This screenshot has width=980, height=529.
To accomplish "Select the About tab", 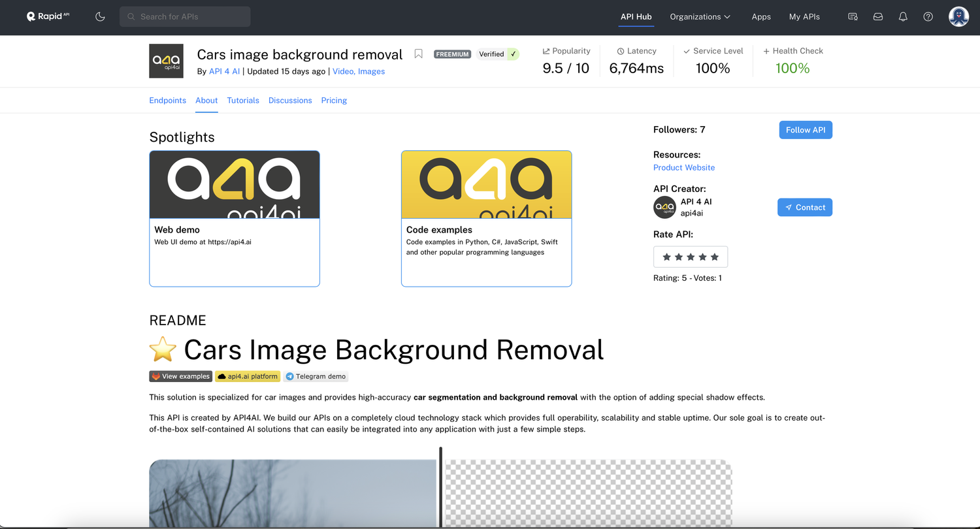I will [206, 101].
